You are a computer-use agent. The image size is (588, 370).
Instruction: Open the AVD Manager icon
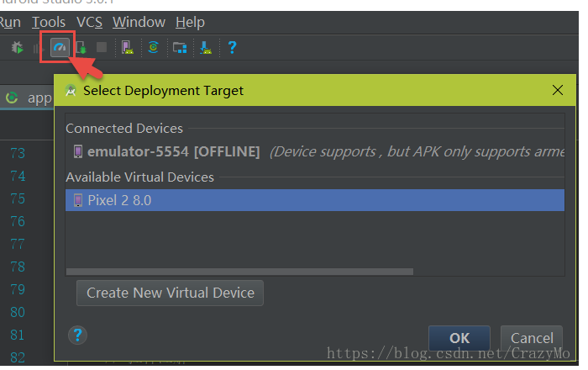click(128, 48)
